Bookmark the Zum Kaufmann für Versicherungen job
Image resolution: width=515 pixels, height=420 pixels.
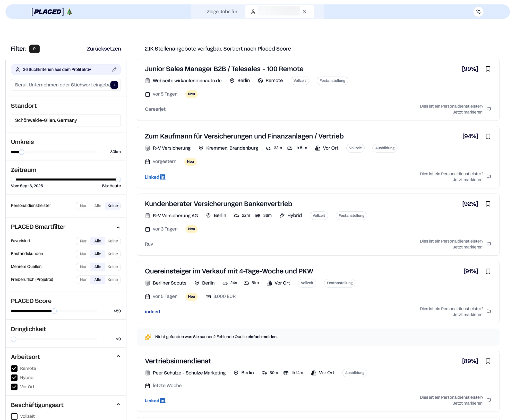[x=488, y=136]
